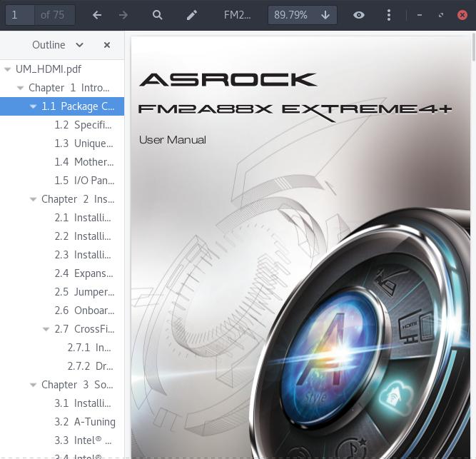
Task: Jump to 2.7.1 In... subsection
Action: click(89, 348)
